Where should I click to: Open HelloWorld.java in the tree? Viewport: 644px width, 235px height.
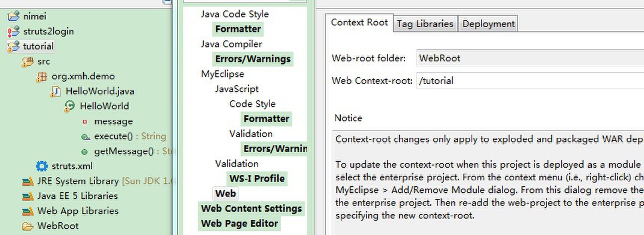[x=100, y=91]
